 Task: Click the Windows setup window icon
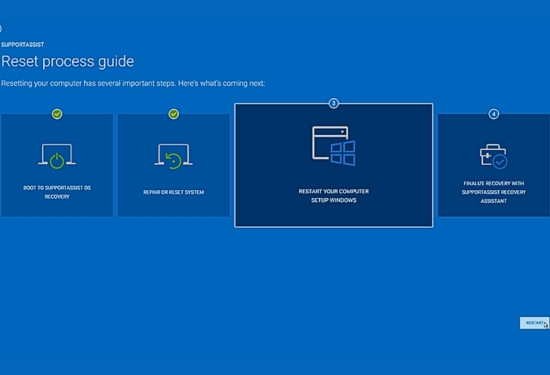[334, 146]
